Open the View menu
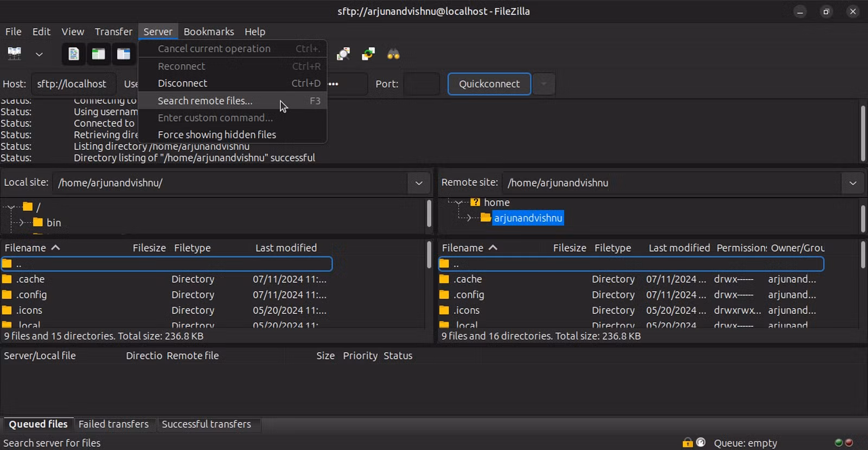The width and height of the screenshot is (868, 450). (73, 31)
